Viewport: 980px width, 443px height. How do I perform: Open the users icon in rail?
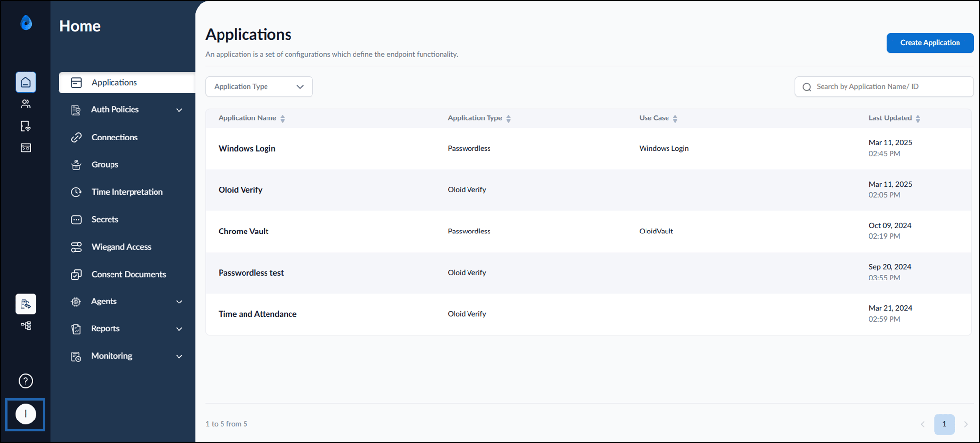point(25,104)
